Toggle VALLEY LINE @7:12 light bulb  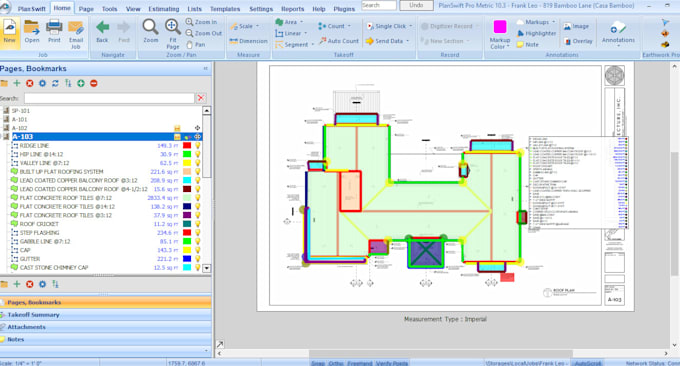click(x=198, y=163)
